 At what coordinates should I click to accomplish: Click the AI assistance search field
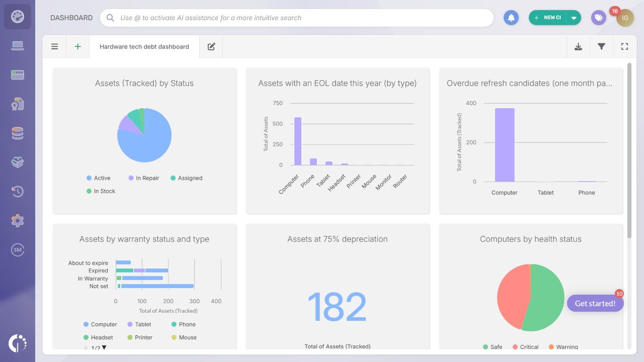point(296,18)
